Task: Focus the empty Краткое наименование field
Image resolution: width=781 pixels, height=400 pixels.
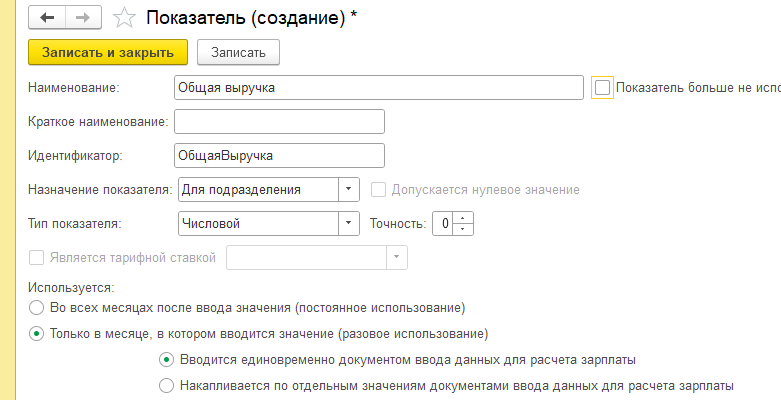Action: click(279, 122)
